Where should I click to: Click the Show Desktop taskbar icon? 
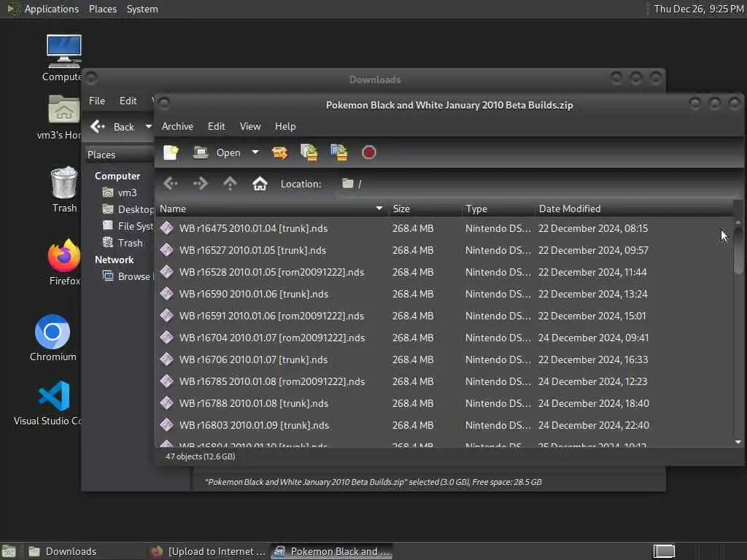coord(9,551)
